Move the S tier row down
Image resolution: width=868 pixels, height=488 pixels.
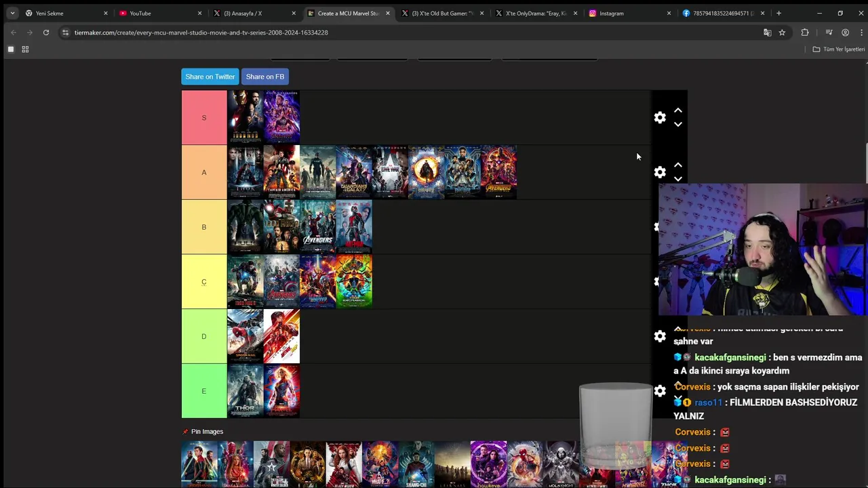click(677, 125)
